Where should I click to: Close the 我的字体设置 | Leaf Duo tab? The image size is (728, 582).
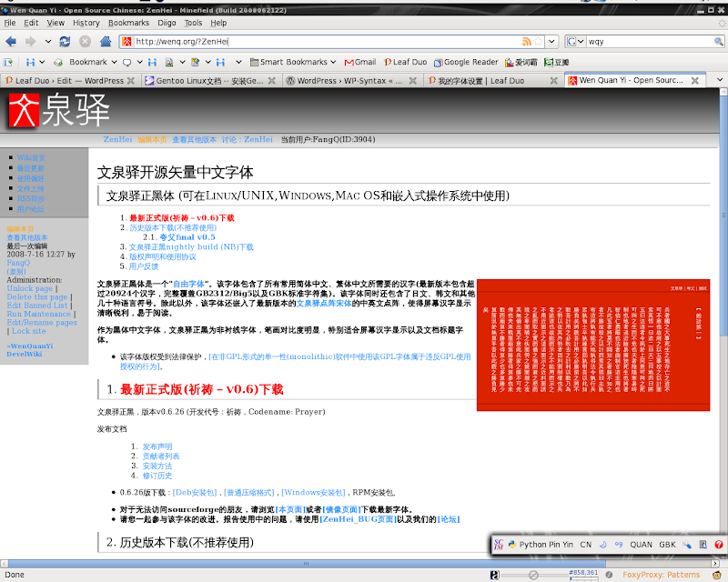click(553, 81)
